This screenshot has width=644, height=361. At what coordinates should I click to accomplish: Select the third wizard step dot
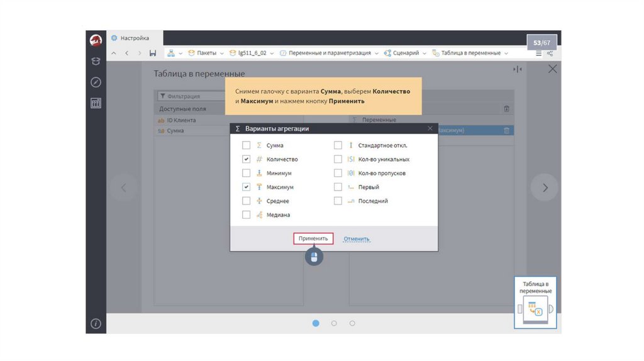[x=352, y=323]
